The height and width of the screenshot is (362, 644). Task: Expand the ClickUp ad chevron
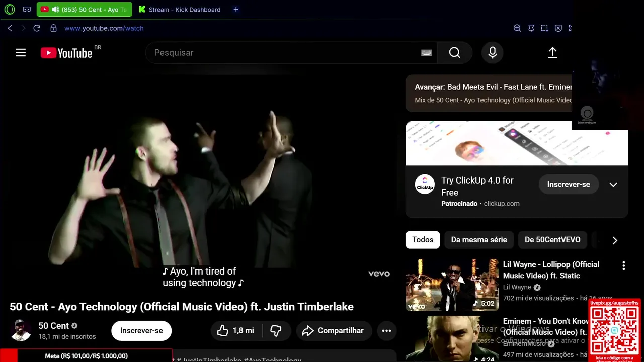[613, 185]
